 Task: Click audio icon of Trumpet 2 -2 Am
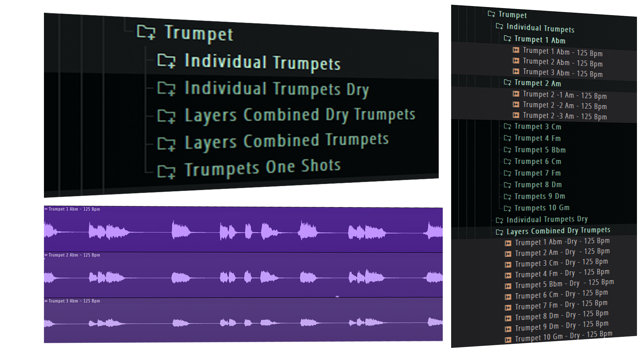coord(516,105)
